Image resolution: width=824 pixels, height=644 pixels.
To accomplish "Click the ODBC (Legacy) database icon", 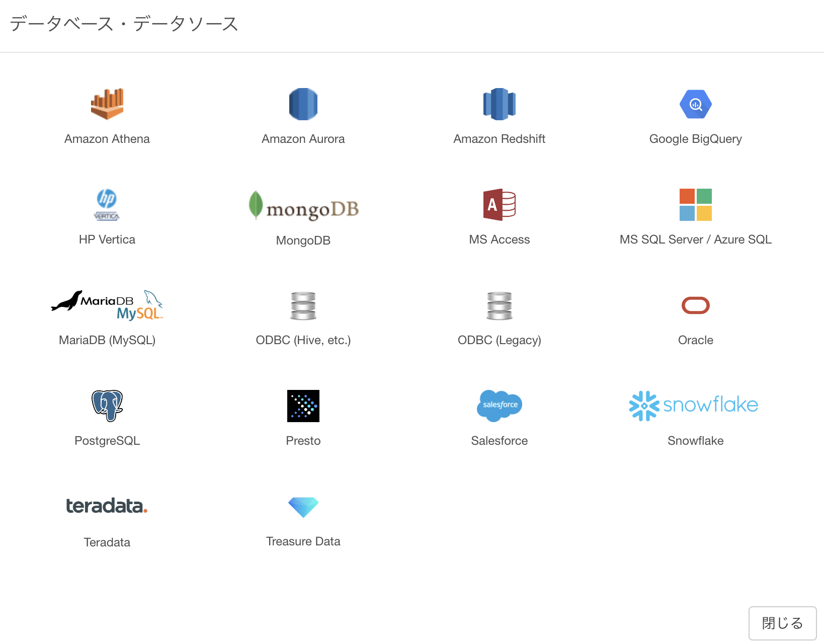I will [500, 306].
